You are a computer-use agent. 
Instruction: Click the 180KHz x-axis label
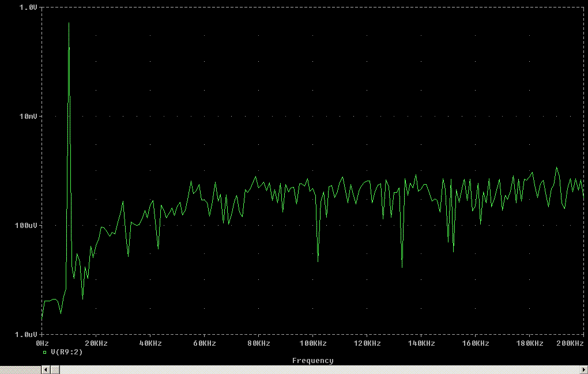point(530,343)
